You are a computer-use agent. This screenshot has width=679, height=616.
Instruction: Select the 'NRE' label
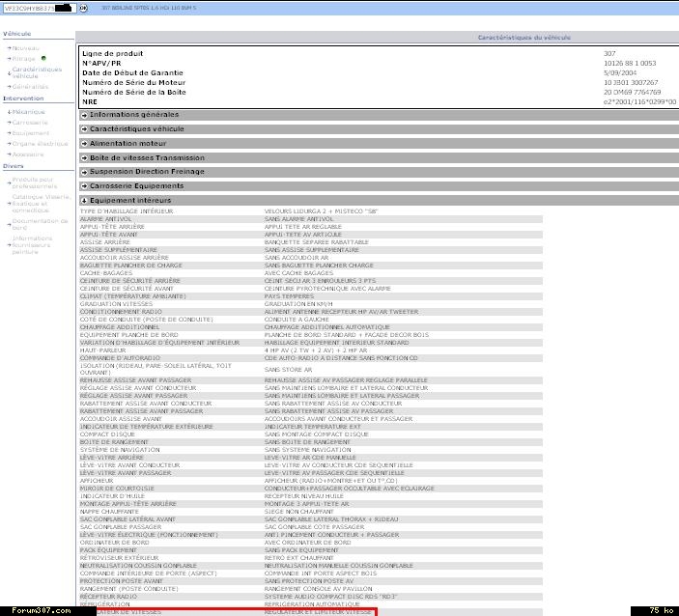[90, 101]
